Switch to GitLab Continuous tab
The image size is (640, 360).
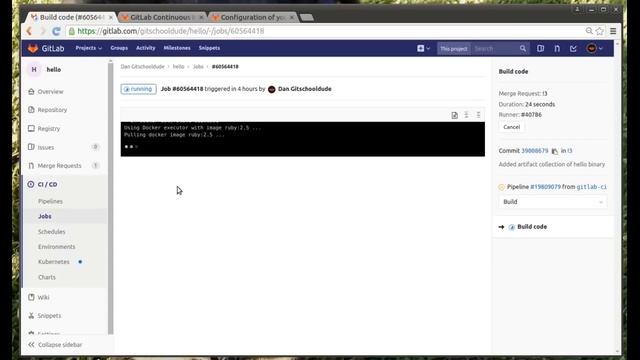click(x=162, y=17)
